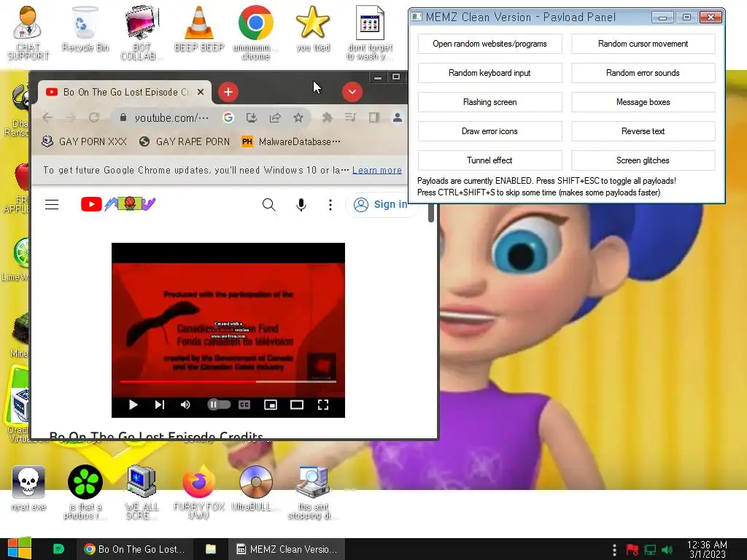Image resolution: width=747 pixels, height=560 pixels.
Task: Bookmark this page with the star icon
Action: 298,117
